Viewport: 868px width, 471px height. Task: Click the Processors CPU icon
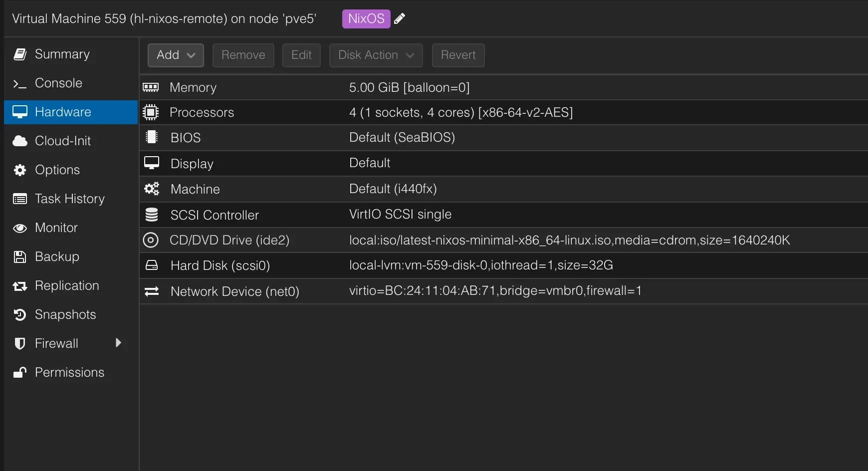click(151, 112)
